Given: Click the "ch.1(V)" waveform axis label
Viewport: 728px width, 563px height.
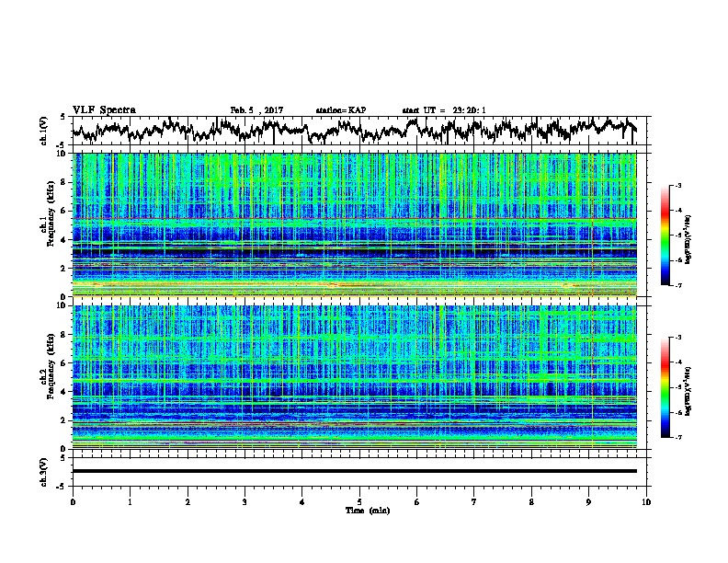Looking at the screenshot, I should pos(43,131).
